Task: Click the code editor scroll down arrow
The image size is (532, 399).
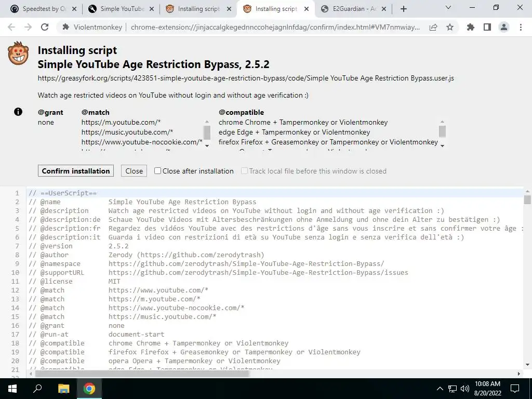Action: (x=527, y=365)
